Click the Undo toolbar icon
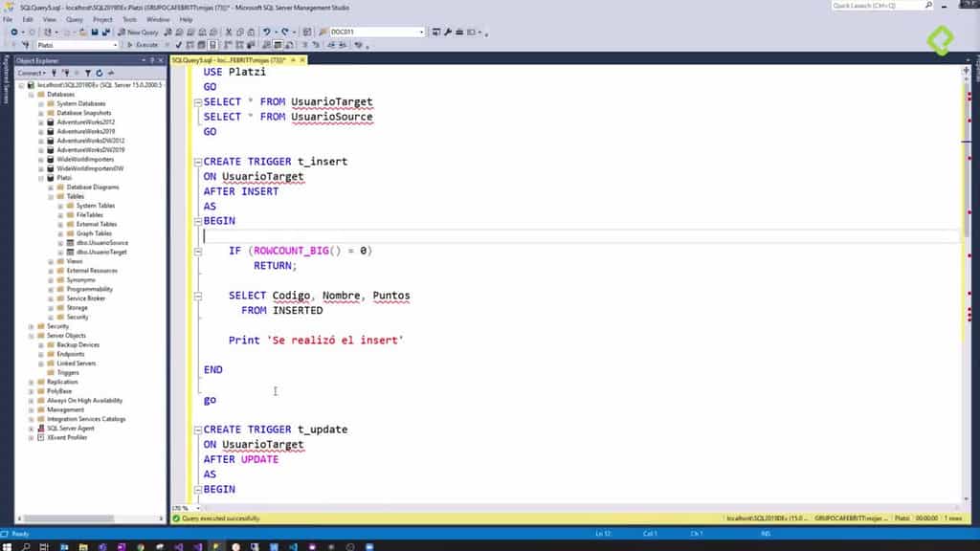 pyautogui.click(x=267, y=32)
